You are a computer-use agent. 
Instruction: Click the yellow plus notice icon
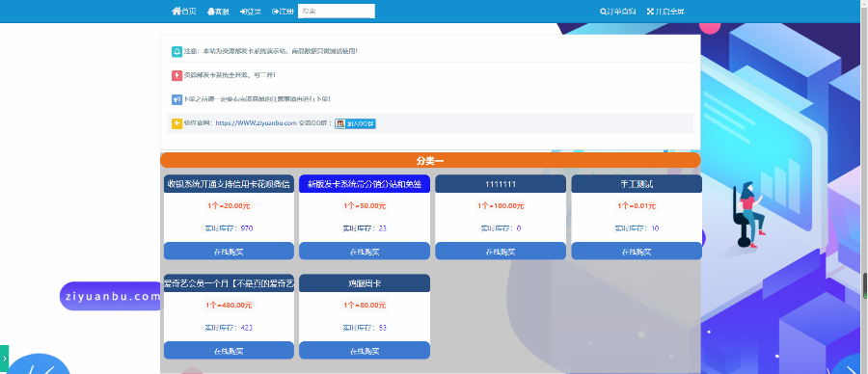point(176,123)
